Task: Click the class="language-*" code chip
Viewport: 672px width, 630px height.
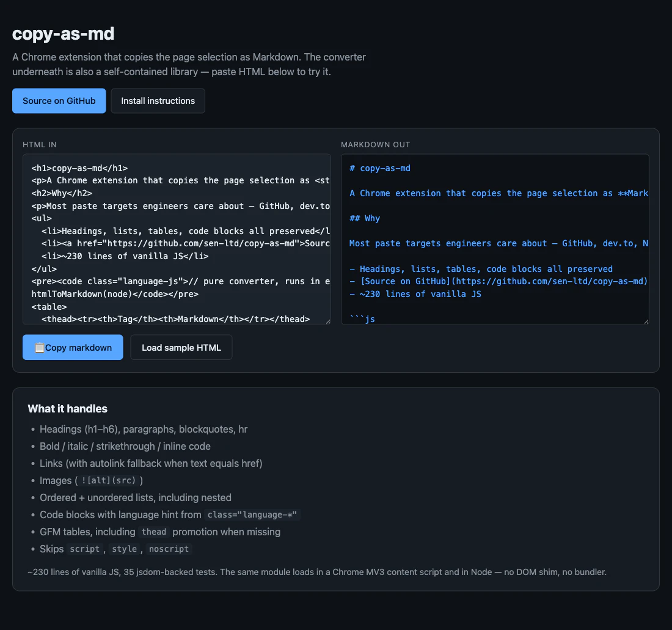Action: pyautogui.click(x=252, y=515)
